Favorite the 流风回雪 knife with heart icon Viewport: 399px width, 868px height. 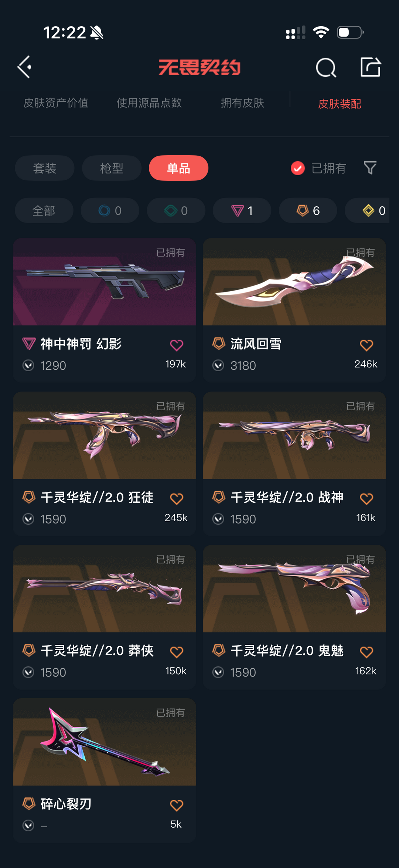(366, 345)
